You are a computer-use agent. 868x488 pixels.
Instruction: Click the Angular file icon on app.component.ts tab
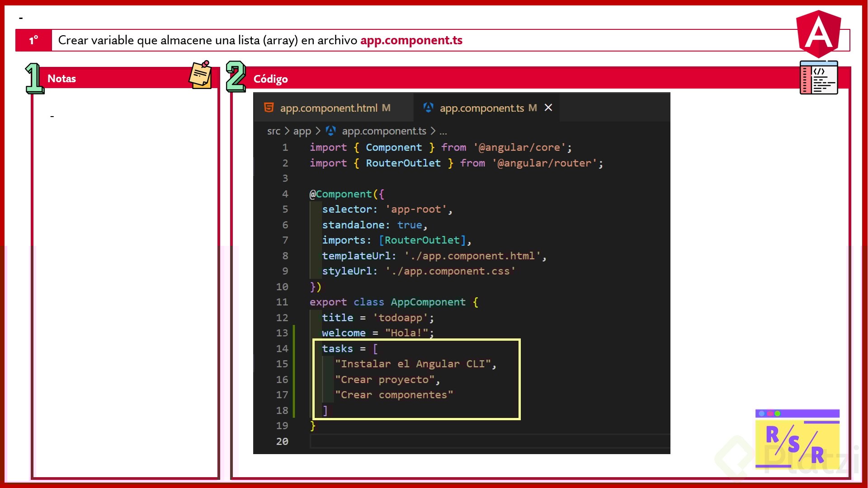coord(428,108)
